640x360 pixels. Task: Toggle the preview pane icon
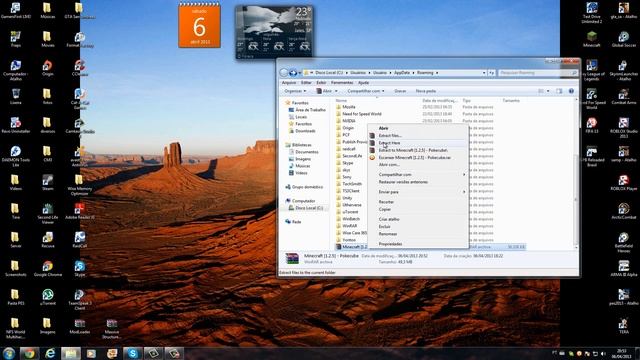[559, 91]
